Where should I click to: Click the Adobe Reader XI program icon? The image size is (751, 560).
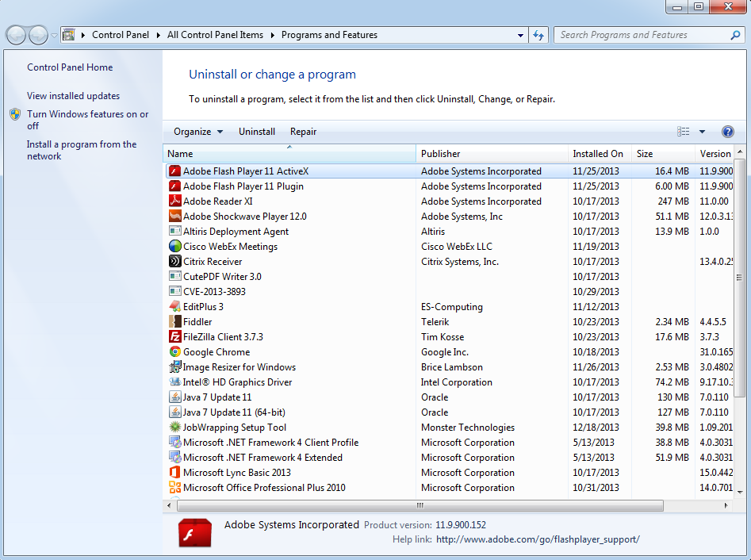[175, 201]
